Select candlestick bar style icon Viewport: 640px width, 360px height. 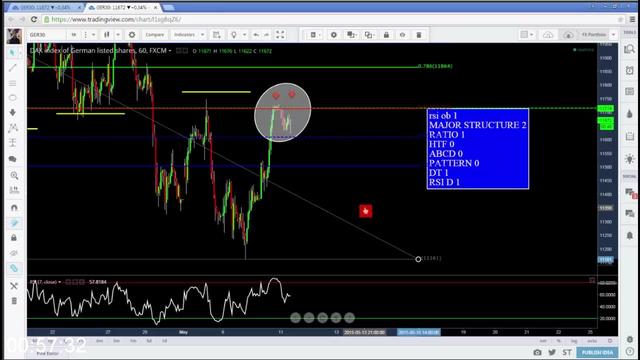107,35
